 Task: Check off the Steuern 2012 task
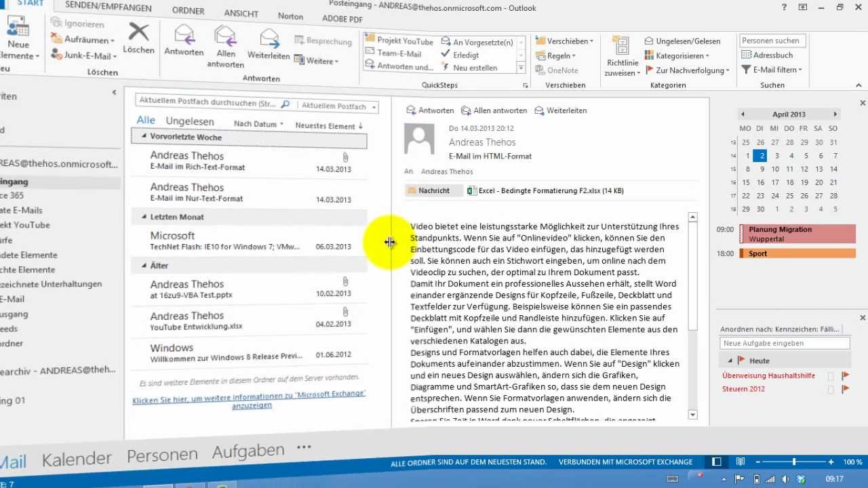coord(831,390)
